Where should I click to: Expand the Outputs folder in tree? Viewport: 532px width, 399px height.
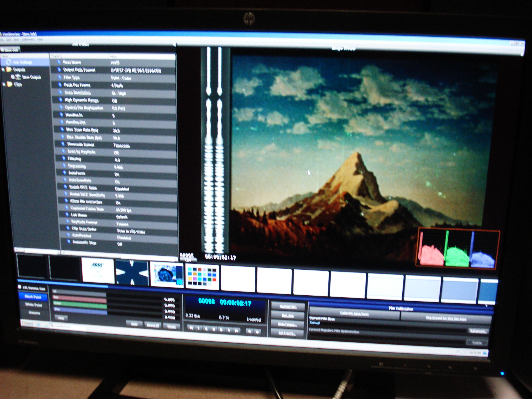point(4,70)
